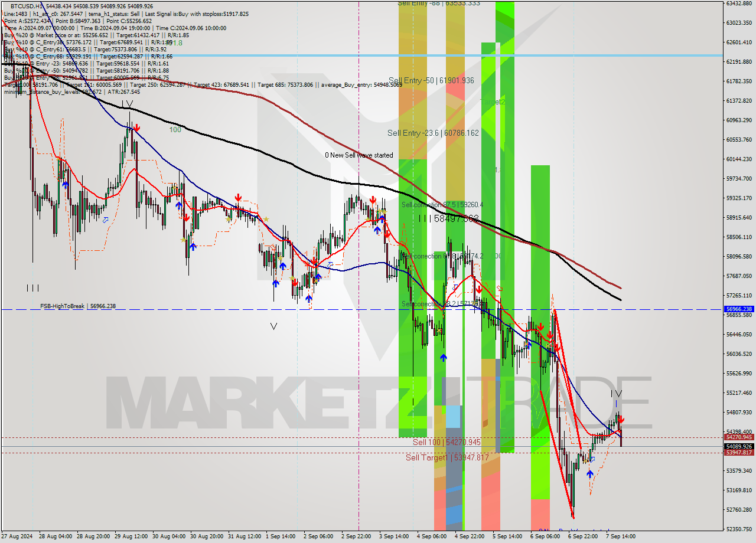The width and height of the screenshot is (756, 543).
Task: Select the 'Last Signal is:Buy with stoploss:51917.825' text
Action: (x=196, y=14)
